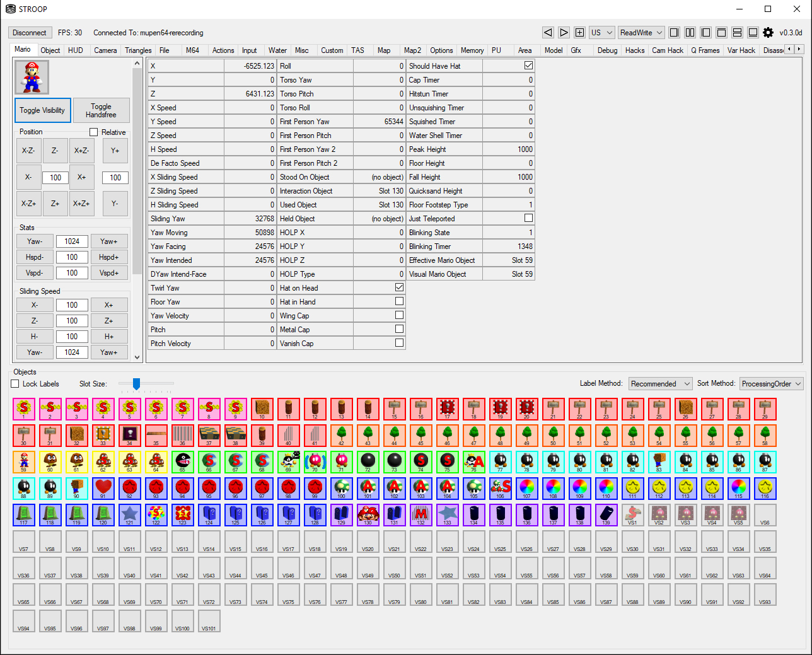This screenshot has height=655, width=812.
Task: Click the Y position amount field
Action: (115, 178)
